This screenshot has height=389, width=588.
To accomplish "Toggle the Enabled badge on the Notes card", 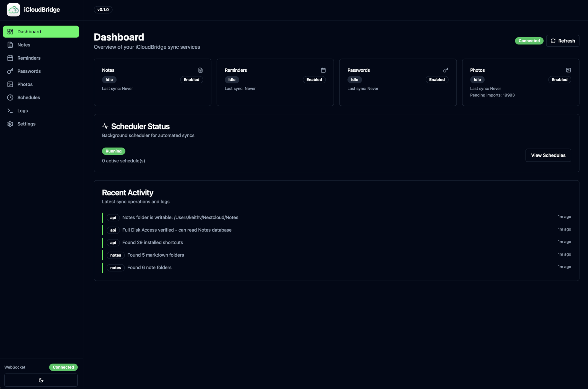I will click(x=191, y=79).
